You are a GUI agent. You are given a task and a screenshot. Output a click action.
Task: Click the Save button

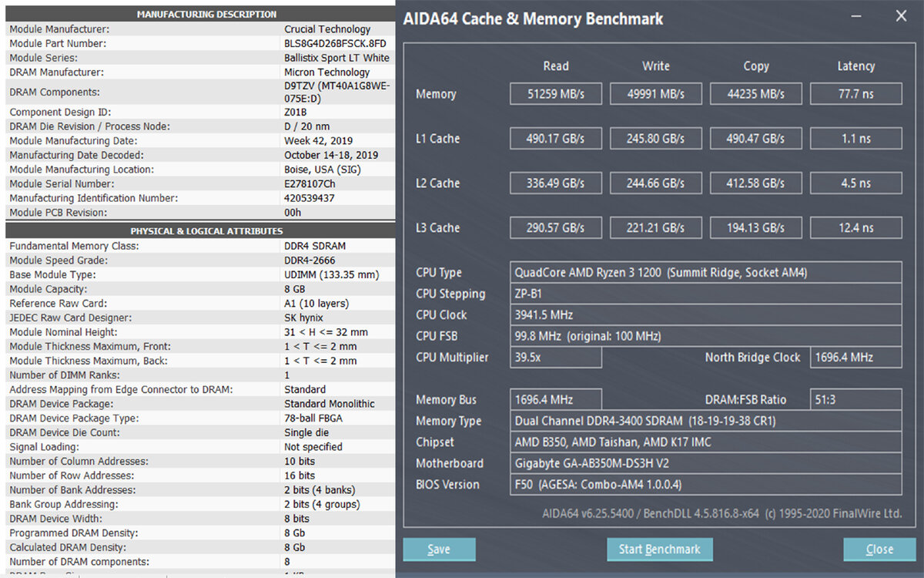(x=439, y=549)
